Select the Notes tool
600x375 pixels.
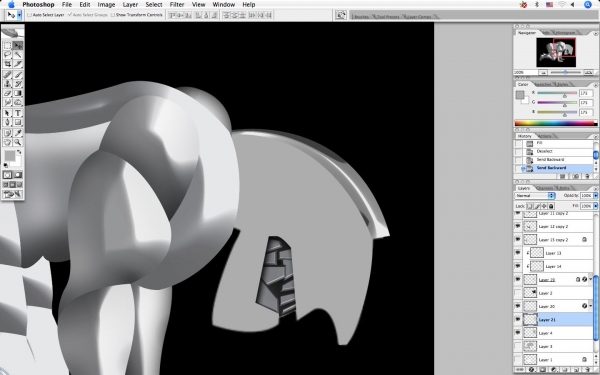(7, 133)
